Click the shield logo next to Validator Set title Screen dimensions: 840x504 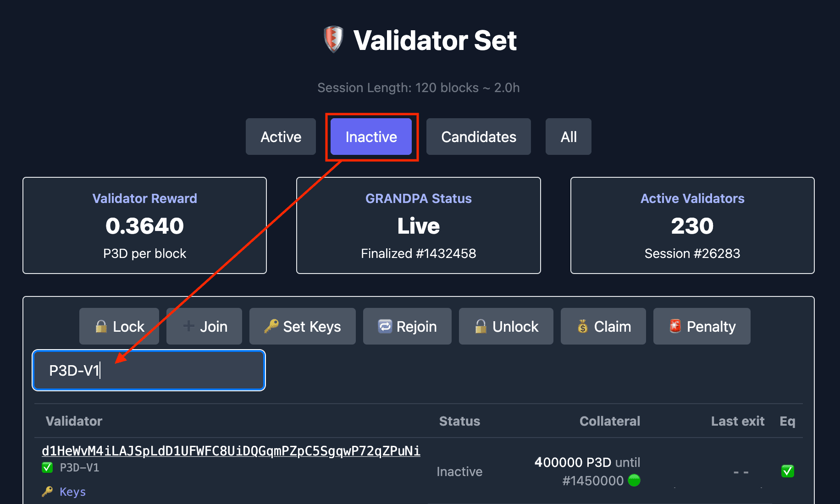(333, 40)
